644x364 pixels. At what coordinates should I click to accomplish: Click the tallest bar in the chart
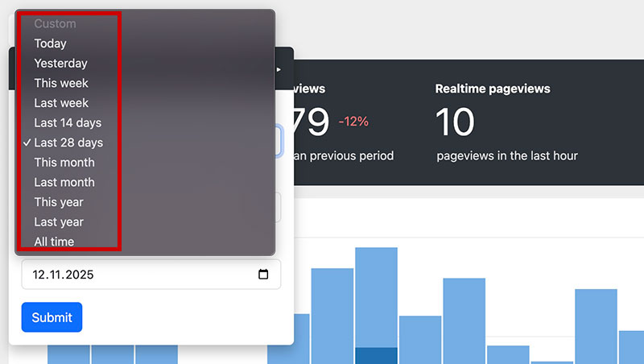(376, 298)
